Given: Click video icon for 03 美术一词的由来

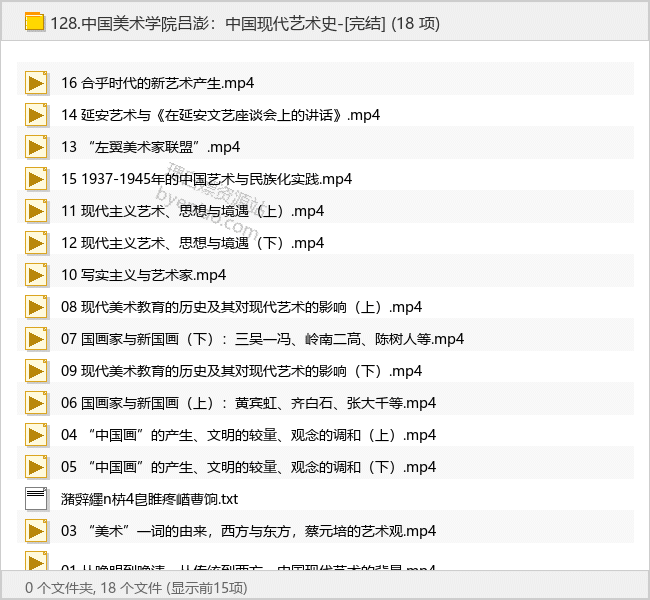Looking at the screenshot, I should 37,531.
